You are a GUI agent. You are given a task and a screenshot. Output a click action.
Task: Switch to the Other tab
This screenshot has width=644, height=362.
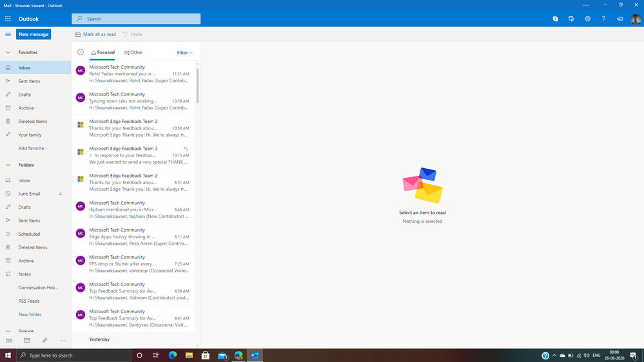click(x=133, y=53)
